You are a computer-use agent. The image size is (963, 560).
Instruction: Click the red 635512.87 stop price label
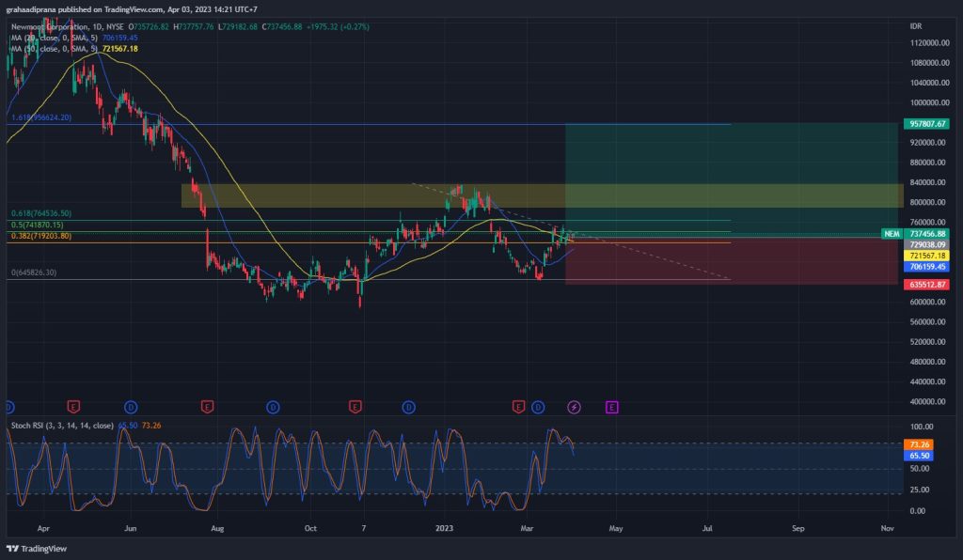coord(927,285)
